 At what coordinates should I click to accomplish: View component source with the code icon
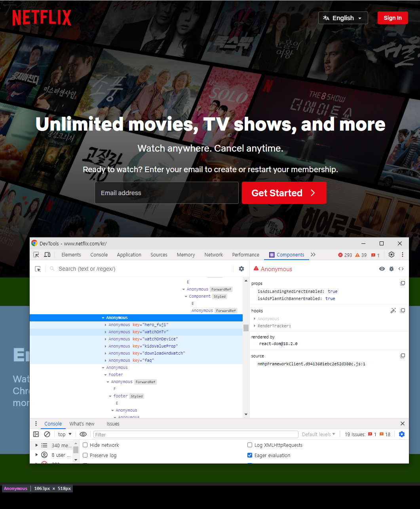tap(401, 269)
